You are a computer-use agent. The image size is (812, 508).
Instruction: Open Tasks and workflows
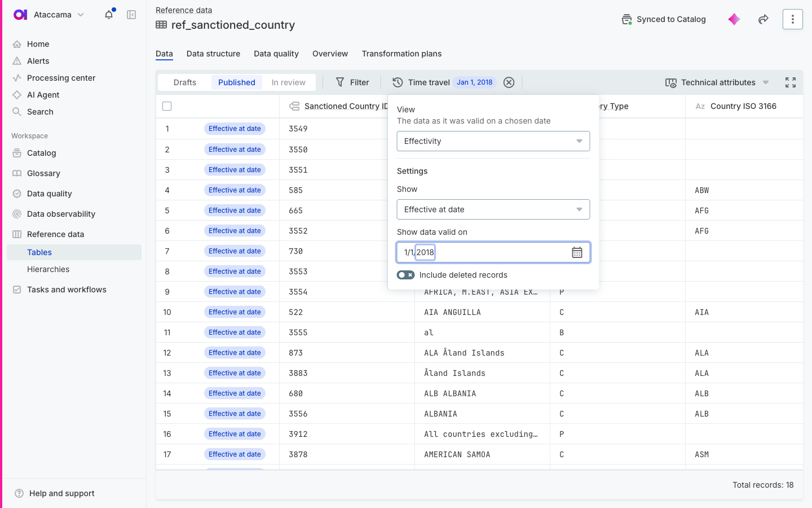tap(67, 290)
